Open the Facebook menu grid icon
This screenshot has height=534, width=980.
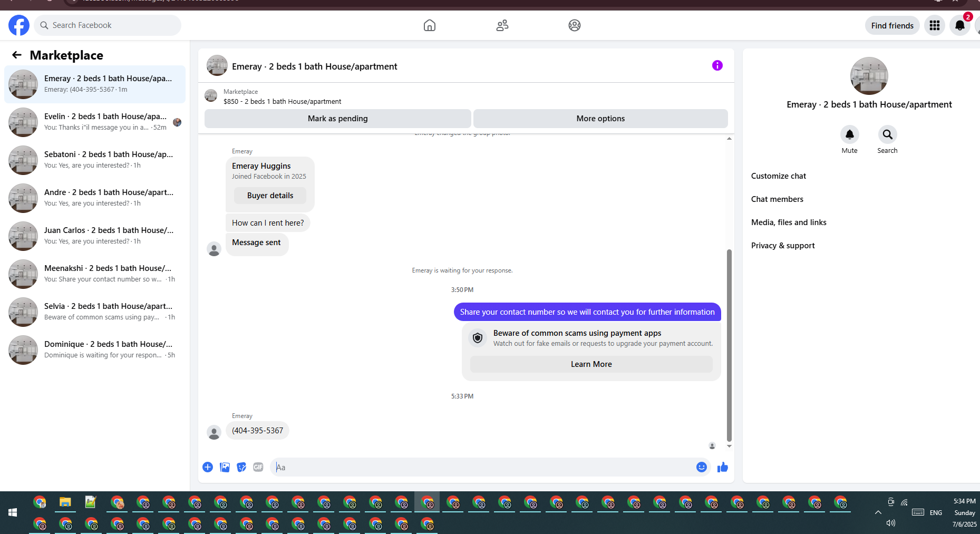point(935,25)
